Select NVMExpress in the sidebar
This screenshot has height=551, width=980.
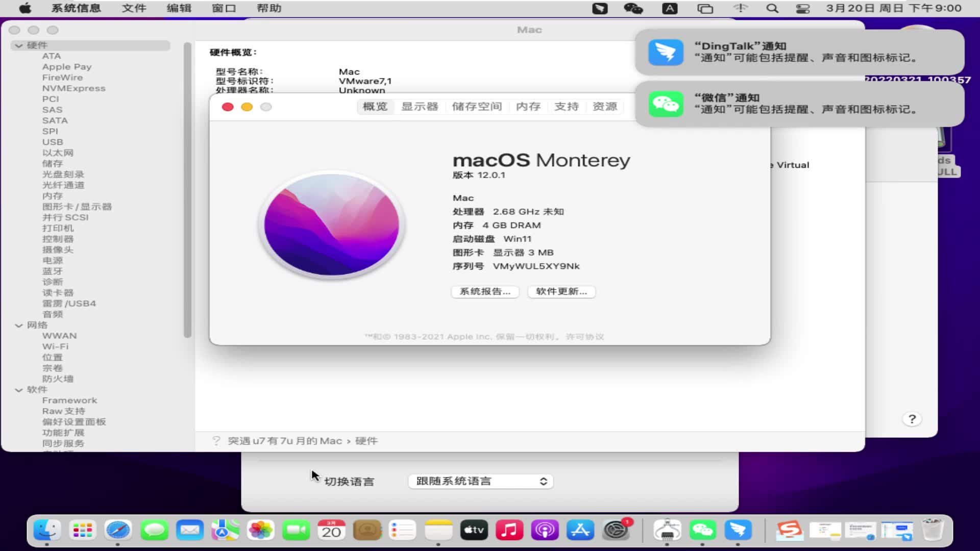coord(74,88)
